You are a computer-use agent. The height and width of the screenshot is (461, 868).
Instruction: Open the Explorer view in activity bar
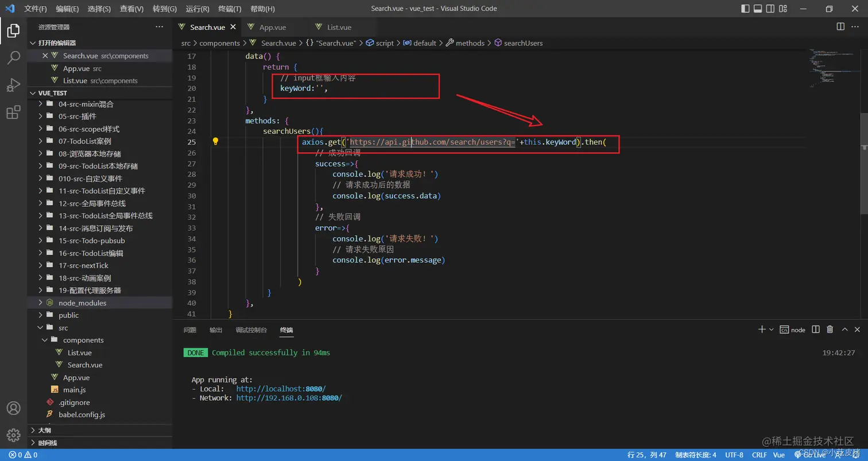coord(13,30)
